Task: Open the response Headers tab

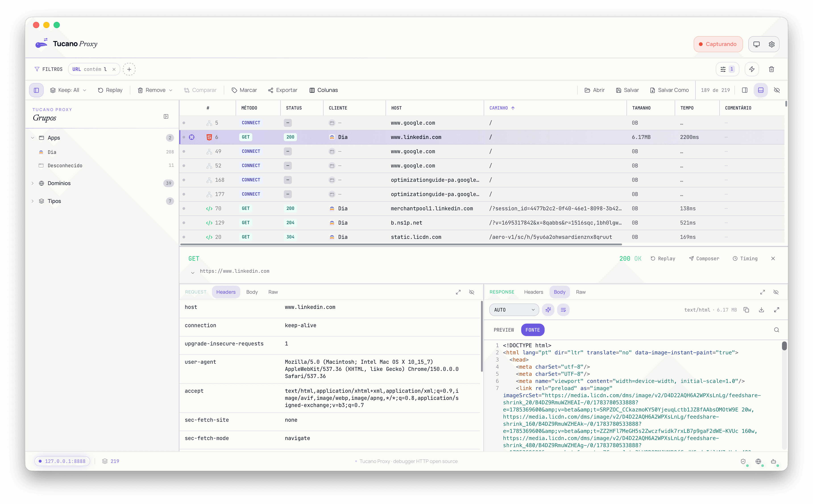Action: pos(533,292)
